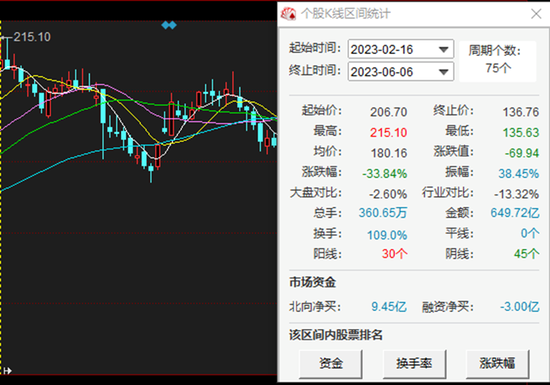The width and height of the screenshot is (550, 385).
Task: Click the poker-card app icon in the title bar
Action: [288, 14]
